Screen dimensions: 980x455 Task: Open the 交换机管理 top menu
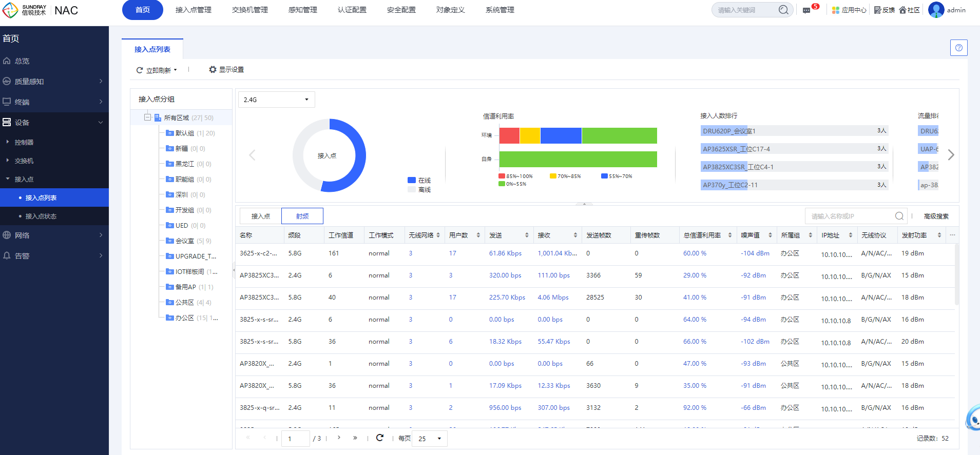(250, 10)
